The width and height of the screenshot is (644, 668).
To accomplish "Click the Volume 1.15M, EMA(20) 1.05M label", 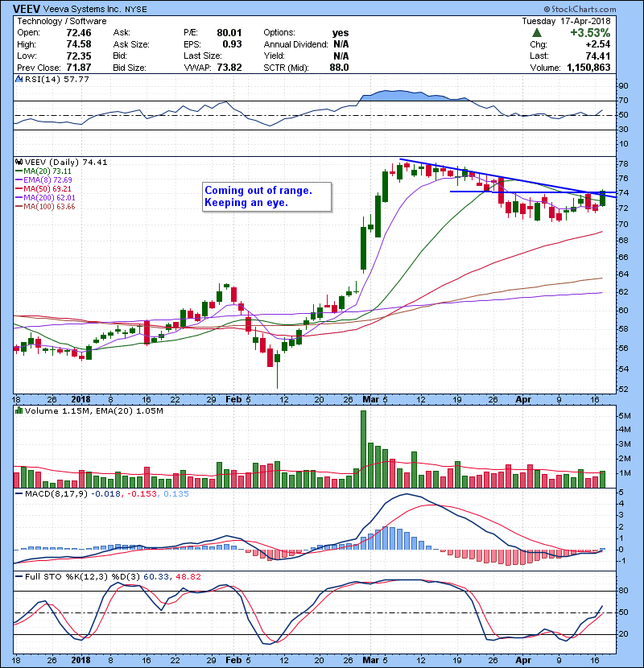I will coord(93,411).
